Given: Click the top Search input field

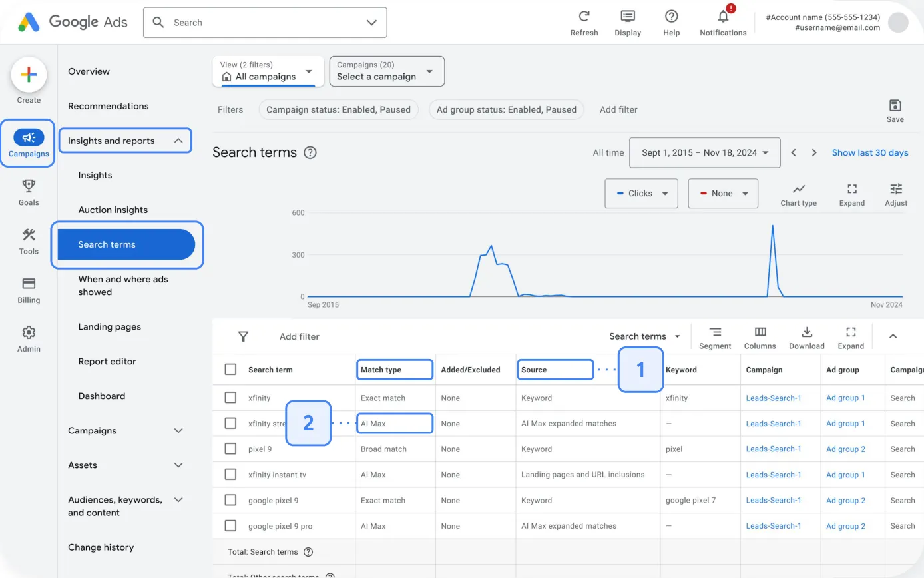Looking at the screenshot, I should click(265, 23).
